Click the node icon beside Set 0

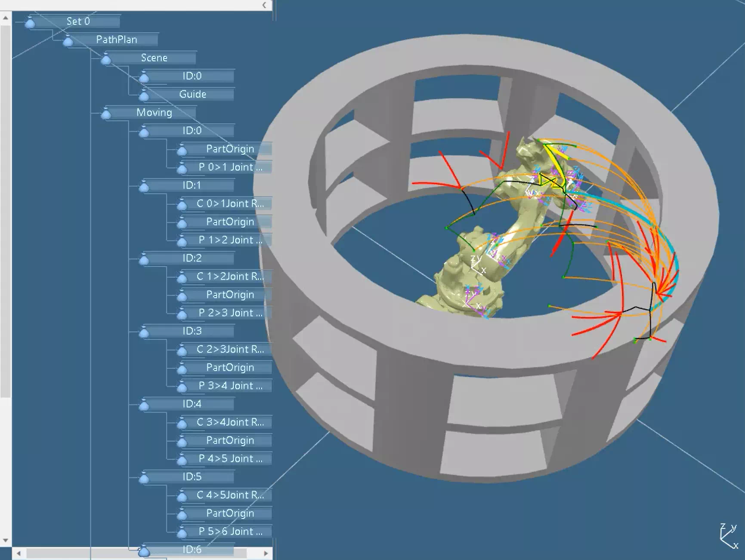click(30, 22)
